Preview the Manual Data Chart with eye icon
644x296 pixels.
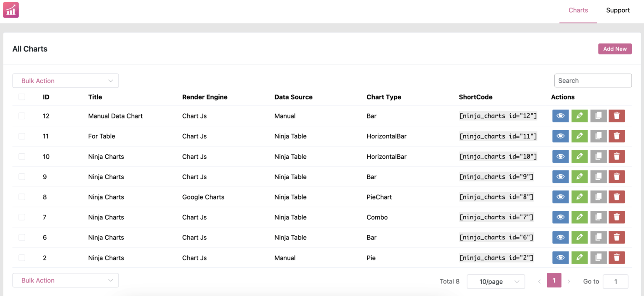pos(560,116)
